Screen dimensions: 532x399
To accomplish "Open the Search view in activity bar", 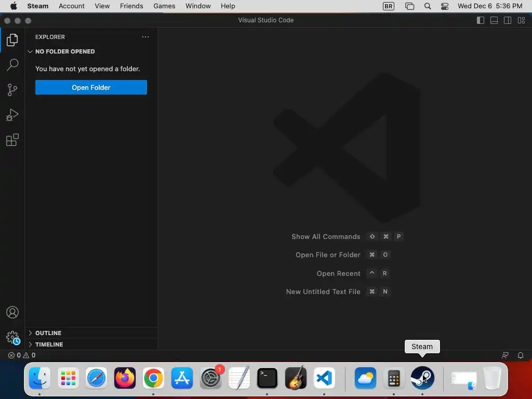I will coord(12,65).
